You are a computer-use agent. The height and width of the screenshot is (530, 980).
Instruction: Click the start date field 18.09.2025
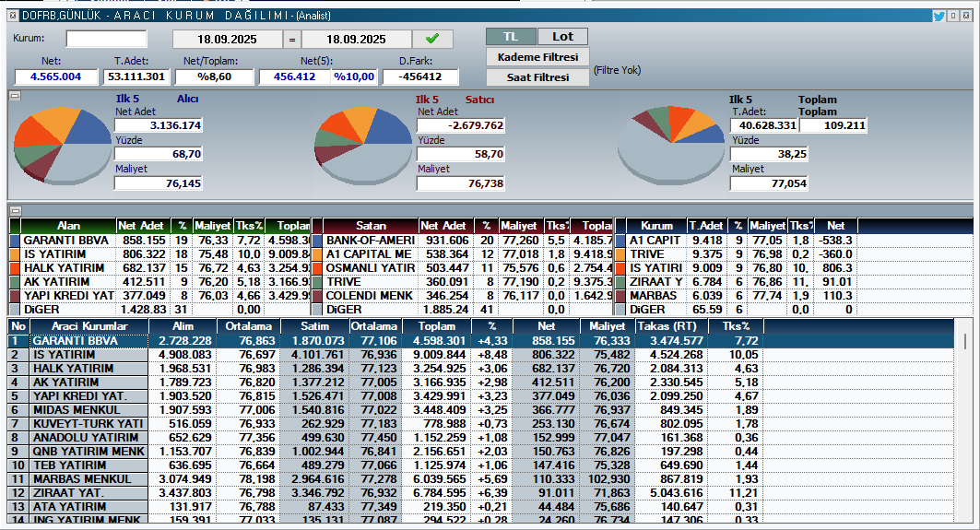(228, 39)
